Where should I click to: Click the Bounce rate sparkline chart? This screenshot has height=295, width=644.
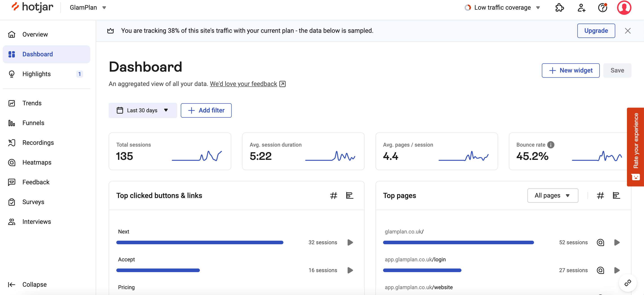[x=597, y=156]
